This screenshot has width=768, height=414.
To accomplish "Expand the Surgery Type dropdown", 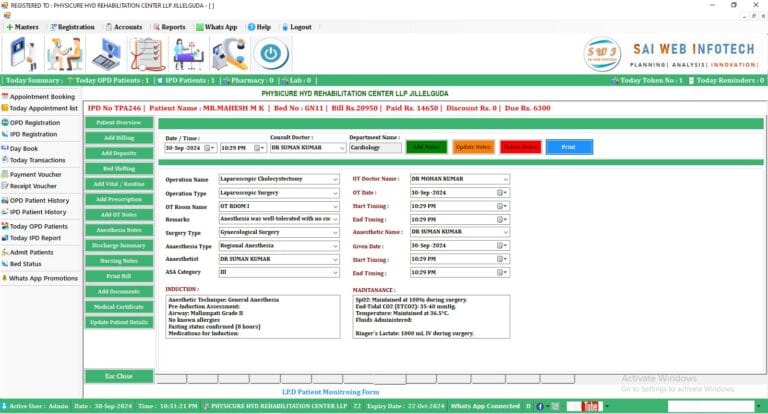I will [x=335, y=233].
